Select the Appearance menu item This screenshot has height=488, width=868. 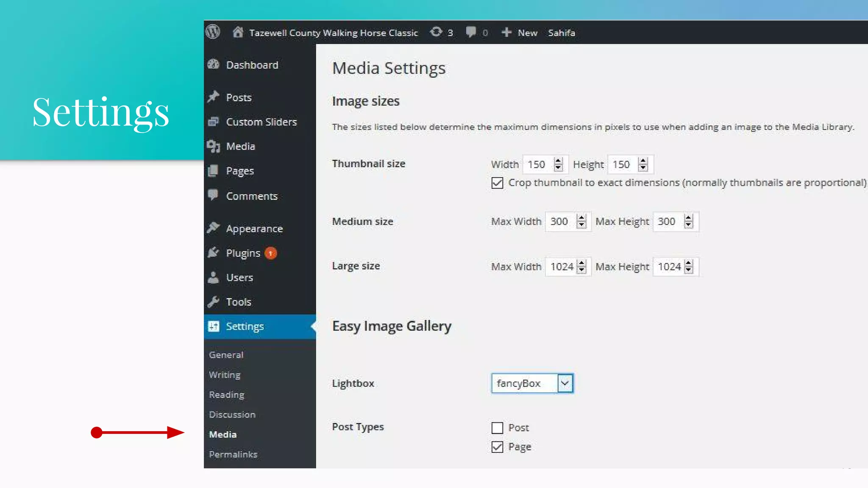pos(254,229)
